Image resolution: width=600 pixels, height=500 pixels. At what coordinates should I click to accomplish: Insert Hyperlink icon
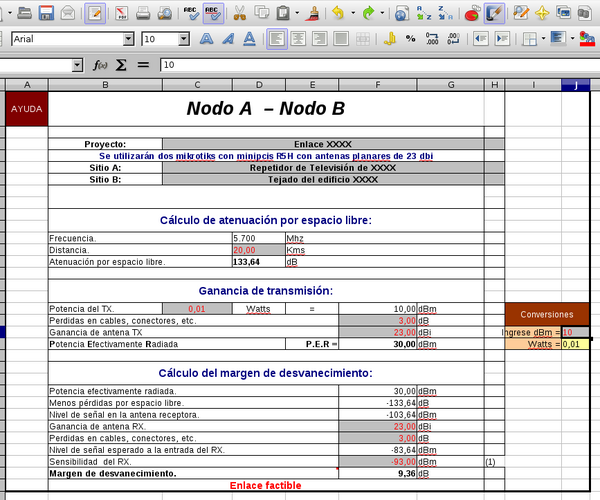tap(401, 13)
